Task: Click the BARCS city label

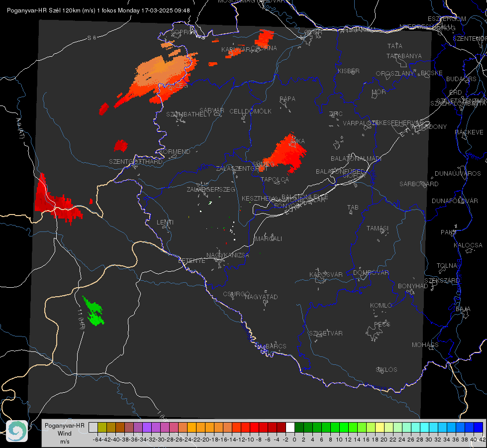Action: coord(276,346)
